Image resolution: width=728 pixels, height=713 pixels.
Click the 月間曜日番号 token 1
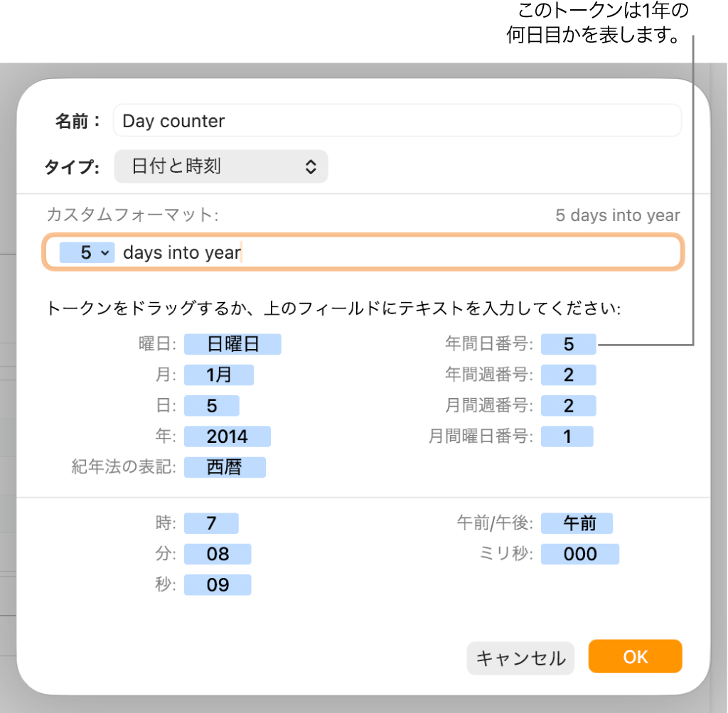tap(567, 436)
